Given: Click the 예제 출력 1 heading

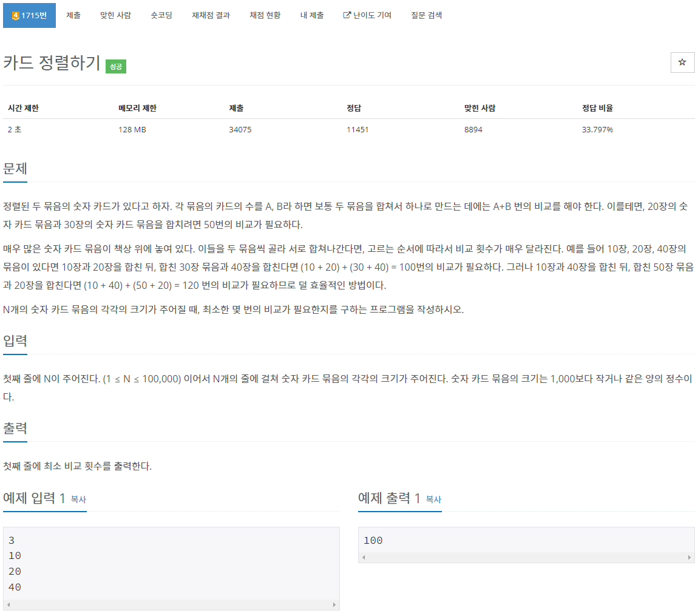Looking at the screenshot, I should coord(389,498).
